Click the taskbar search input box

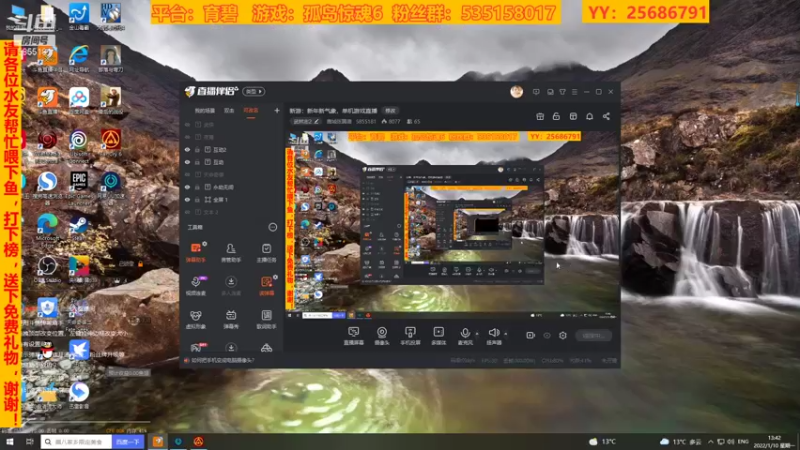[x=77, y=442]
